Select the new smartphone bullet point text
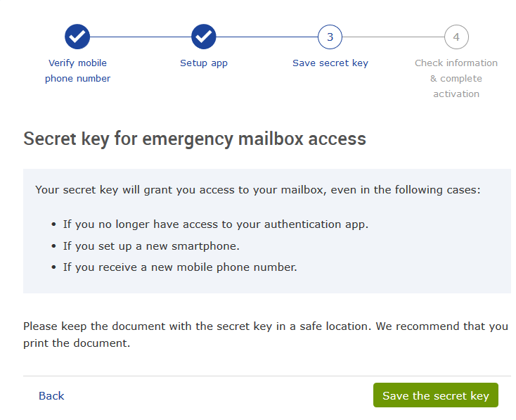 click(151, 246)
